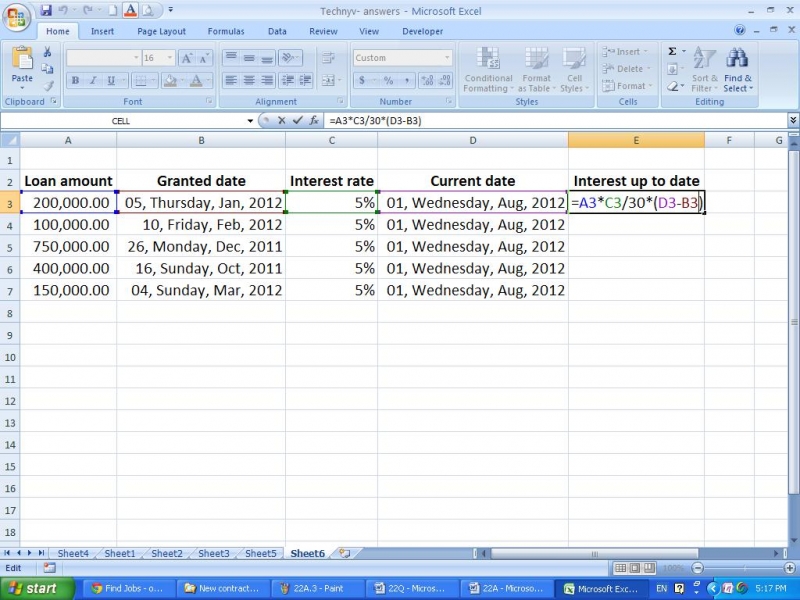Open the Custom number format dropdown
The height and width of the screenshot is (600, 800).
coord(447,58)
